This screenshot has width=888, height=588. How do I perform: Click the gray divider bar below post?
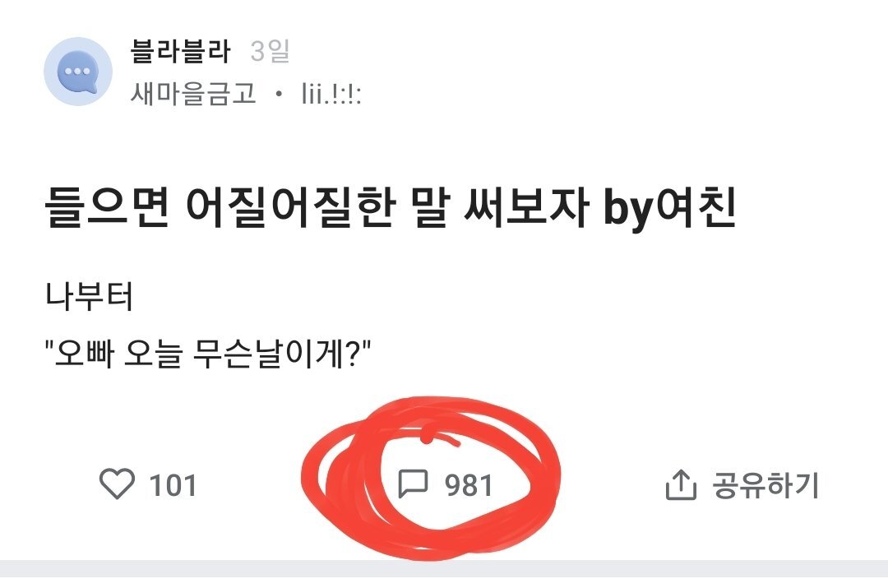[444, 568]
